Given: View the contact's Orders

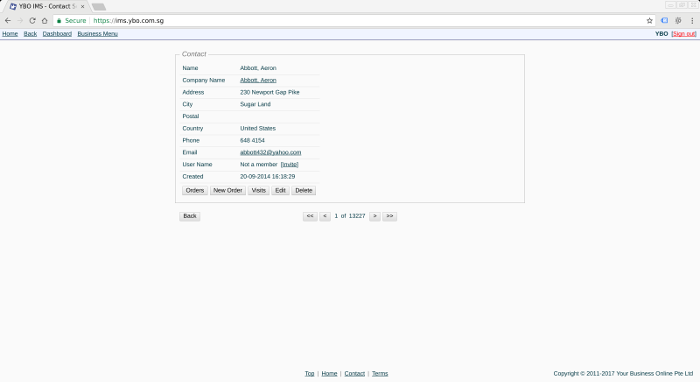Looking at the screenshot, I should click(x=195, y=191).
